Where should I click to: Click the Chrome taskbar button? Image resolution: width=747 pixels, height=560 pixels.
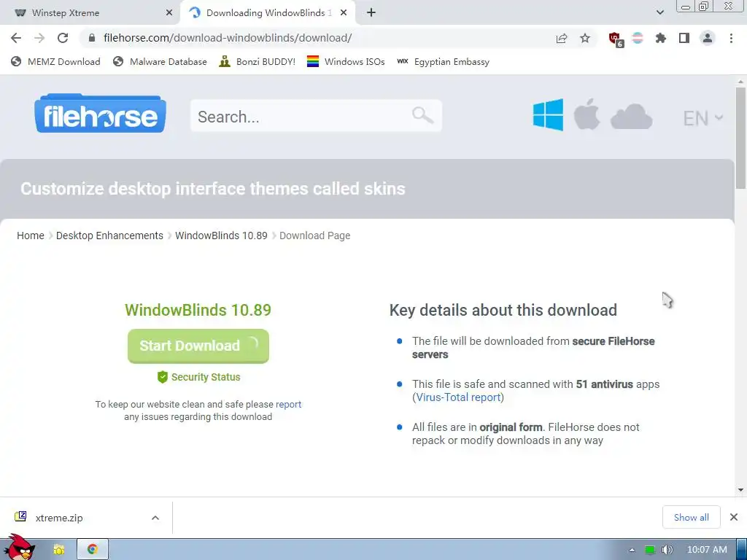[93, 550]
